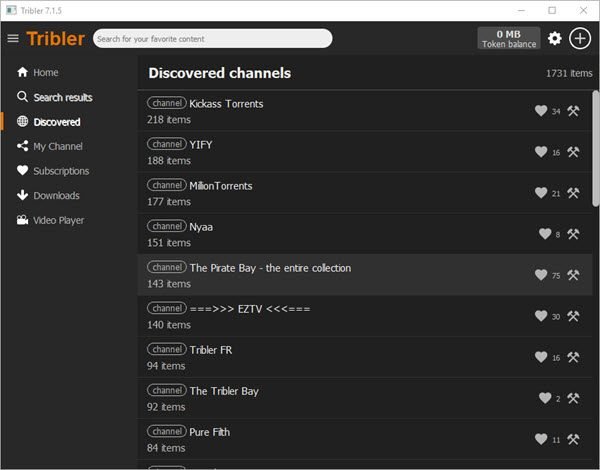Open the Pure Filth channel name
The width and height of the screenshot is (600, 470).
click(210, 432)
